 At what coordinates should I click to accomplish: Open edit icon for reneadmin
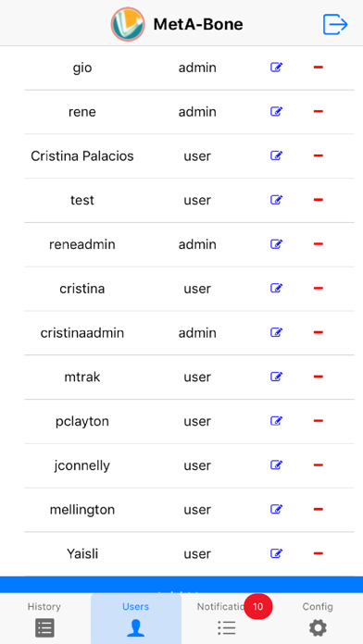276,244
